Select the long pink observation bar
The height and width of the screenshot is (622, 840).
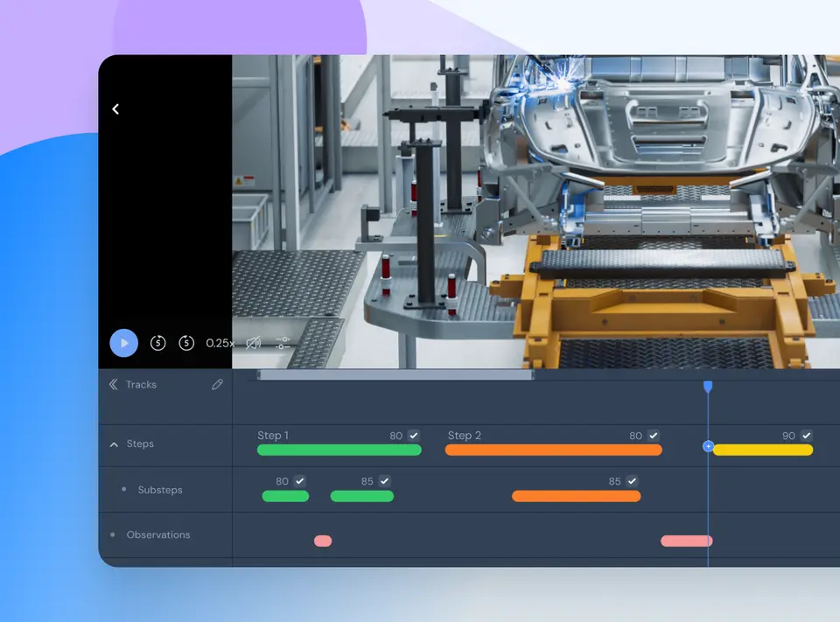point(686,542)
